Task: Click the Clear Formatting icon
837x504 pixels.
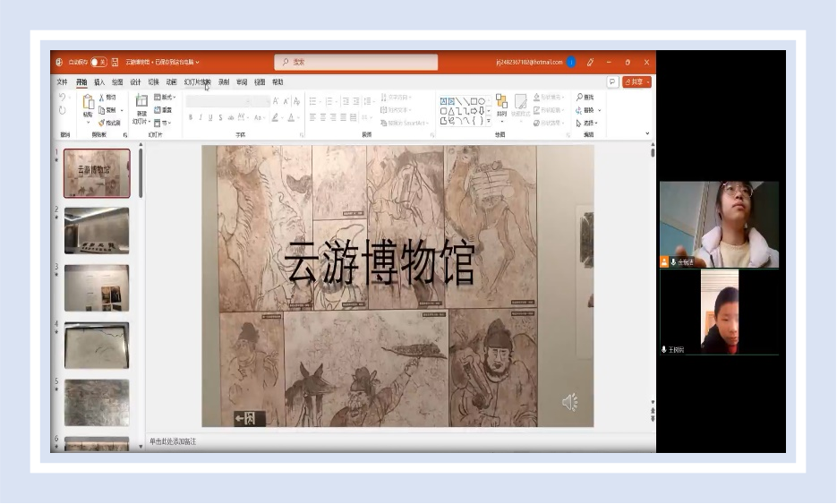Action: click(x=297, y=101)
